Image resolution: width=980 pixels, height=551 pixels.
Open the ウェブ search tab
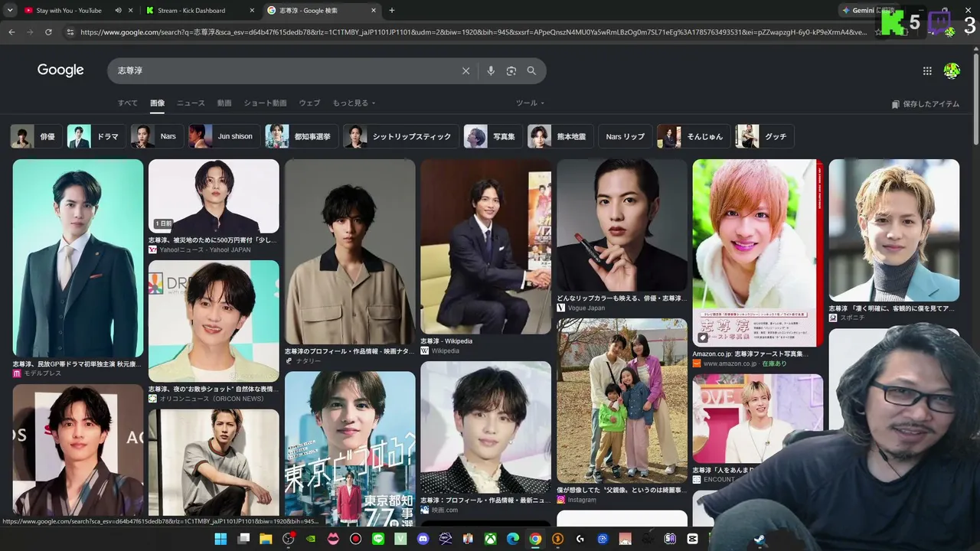309,103
